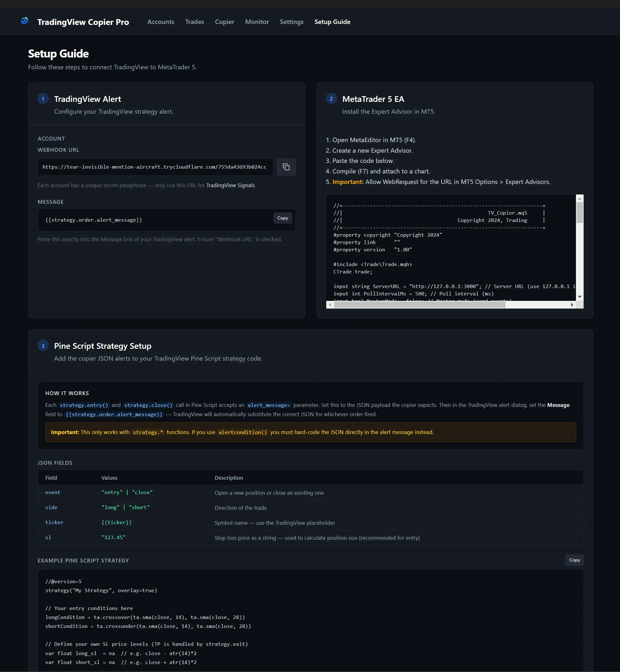Click the 'alertcondition()' inline code in warning
This screenshot has height=672, width=620.
coord(243,432)
